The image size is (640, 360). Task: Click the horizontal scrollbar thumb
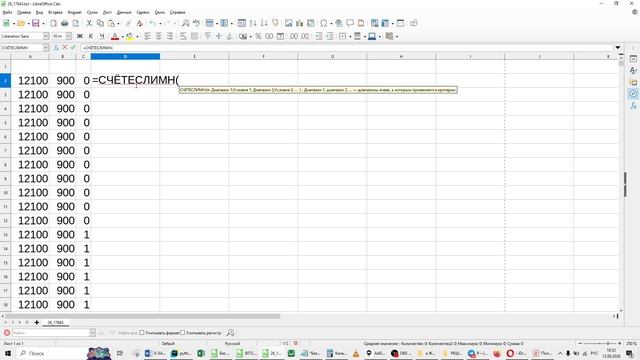[143, 316]
